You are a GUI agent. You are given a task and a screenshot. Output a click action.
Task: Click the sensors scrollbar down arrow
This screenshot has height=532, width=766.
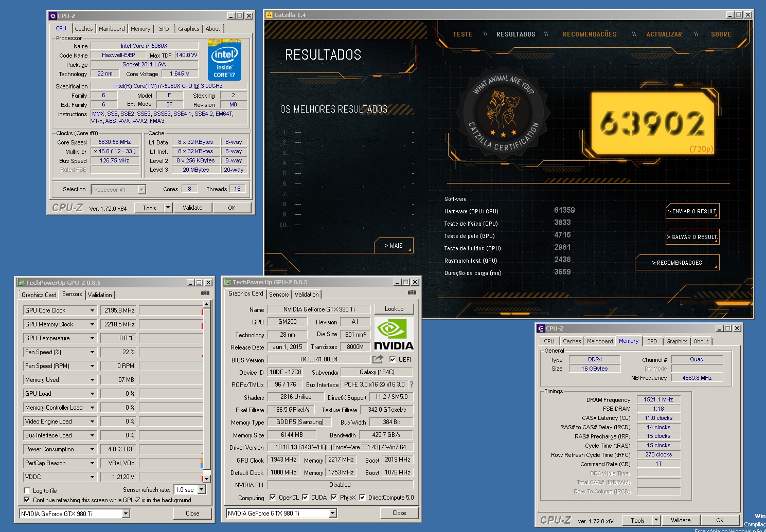206,479
